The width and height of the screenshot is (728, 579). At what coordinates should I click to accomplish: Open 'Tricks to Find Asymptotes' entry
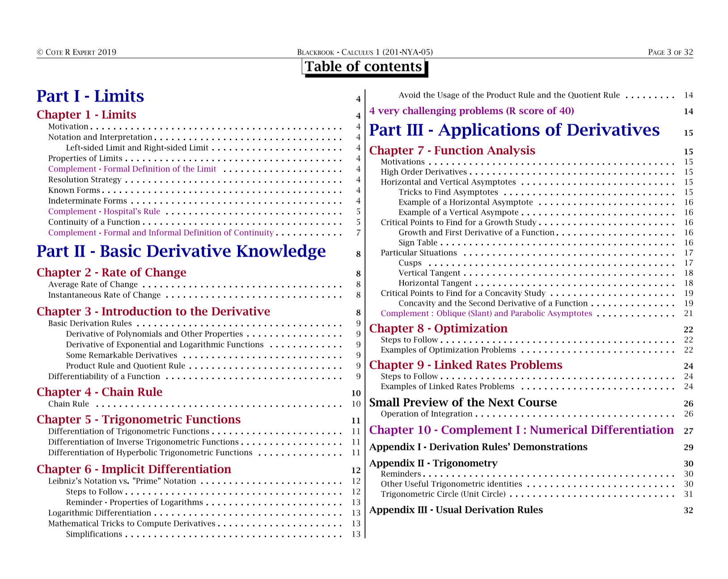click(448, 192)
